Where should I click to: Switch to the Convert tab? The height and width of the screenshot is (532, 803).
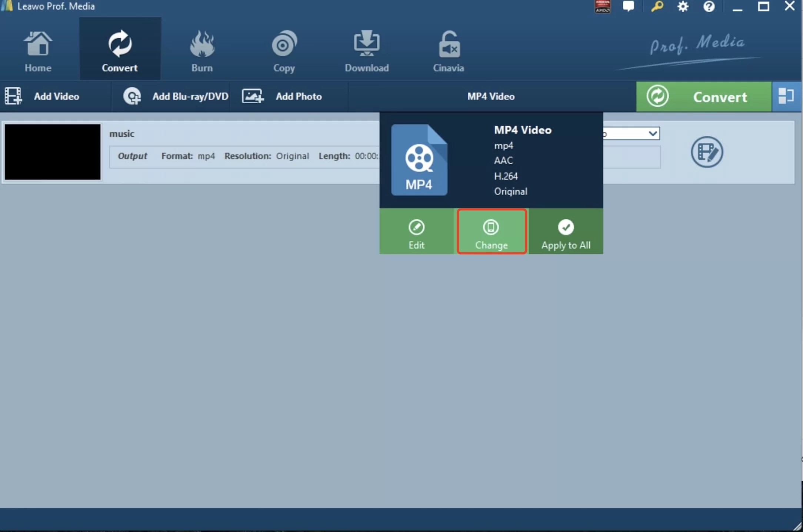pyautogui.click(x=120, y=50)
